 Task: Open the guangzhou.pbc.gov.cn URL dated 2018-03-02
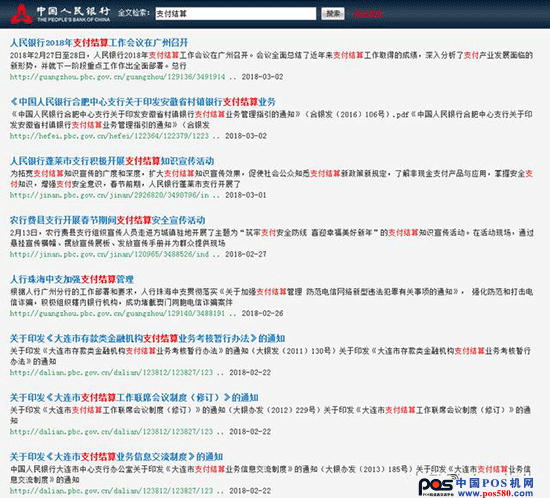118,77
